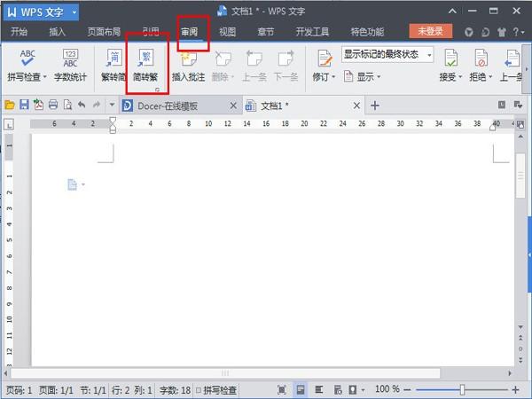Click the eye-protection mode icon in status bar
The height and width of the screenshot is (399, 532).
pos(353,389)
